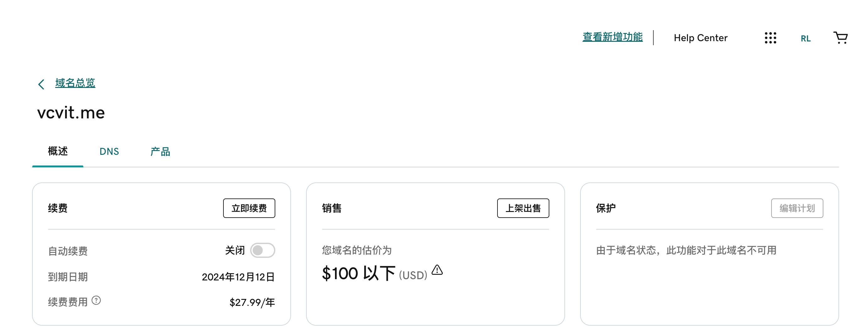Screen dimensions: 868x336
Task: Click the back chevron beside 域名总览
Action: coord(41,84)
